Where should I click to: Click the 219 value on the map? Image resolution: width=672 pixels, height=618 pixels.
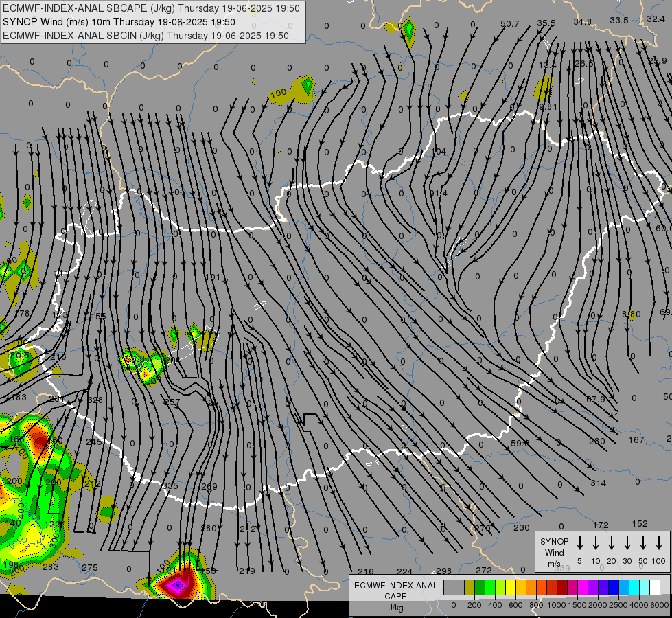pos(247,571)
